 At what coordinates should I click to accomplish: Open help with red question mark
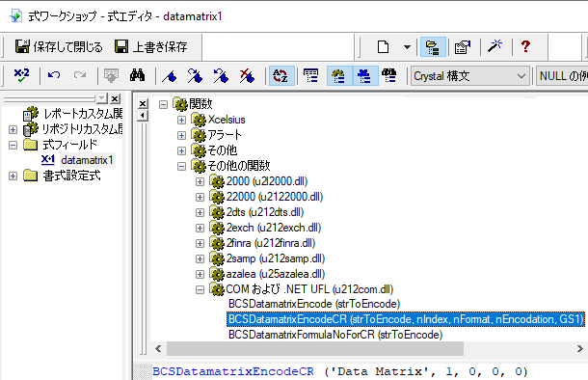pyautogui.click(x=525, y=46)
